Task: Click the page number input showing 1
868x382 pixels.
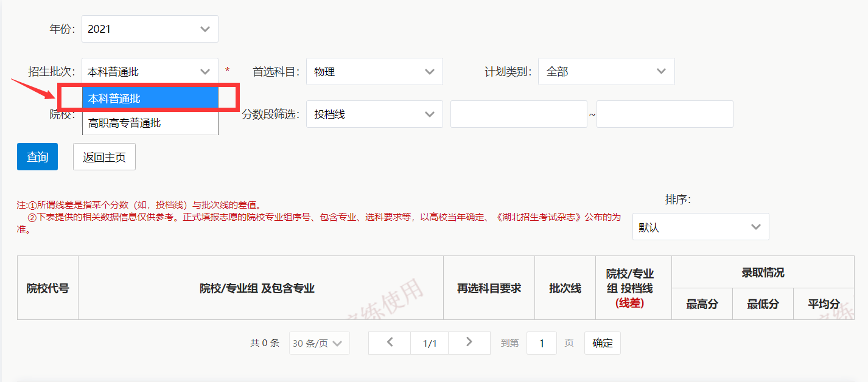Action: point(541,343)
